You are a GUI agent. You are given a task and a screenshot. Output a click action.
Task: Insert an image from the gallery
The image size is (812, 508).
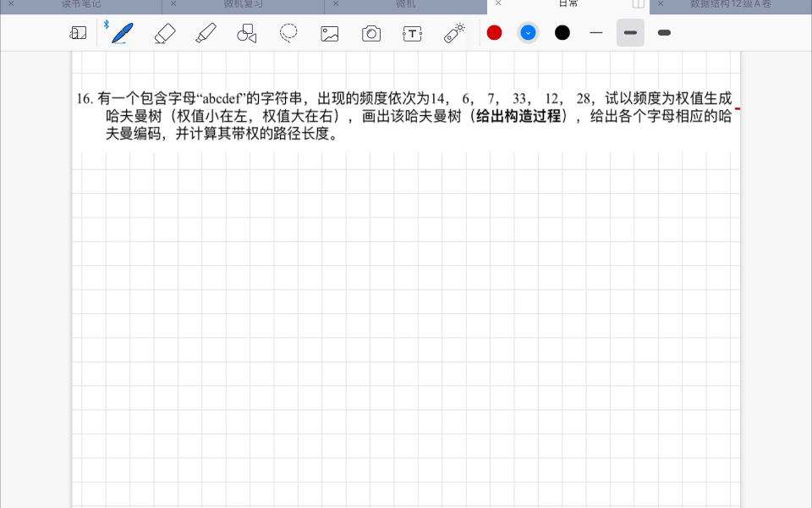328,32
